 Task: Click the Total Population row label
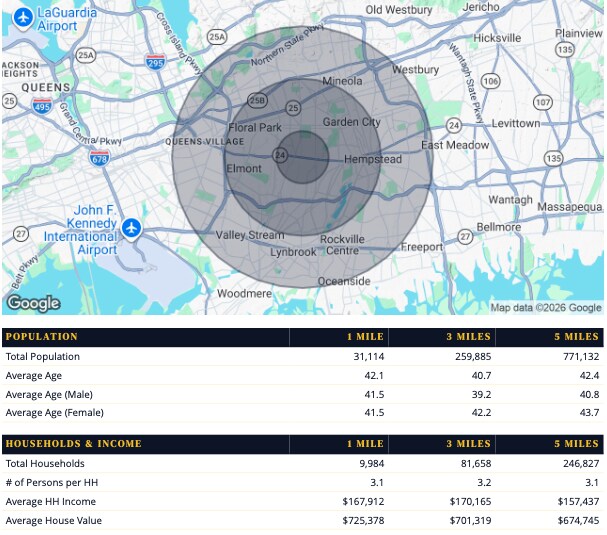click(x=43, y=357)
